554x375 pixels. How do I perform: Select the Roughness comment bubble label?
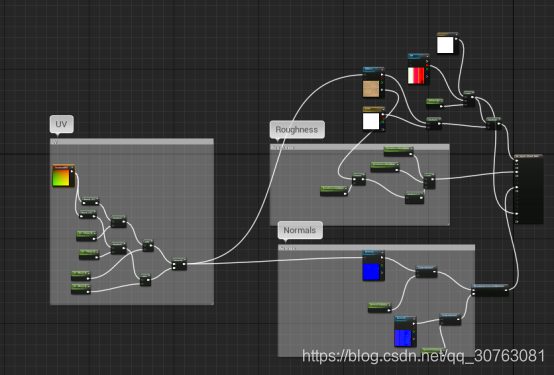(x=297, y=130)
